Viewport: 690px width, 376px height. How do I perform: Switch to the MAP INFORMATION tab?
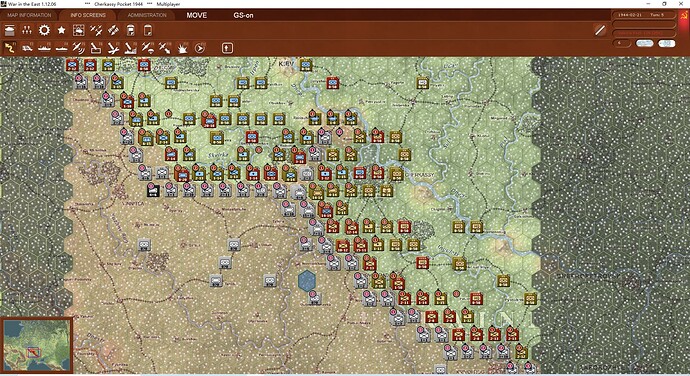pyautogui.click(x=29, y=15)
